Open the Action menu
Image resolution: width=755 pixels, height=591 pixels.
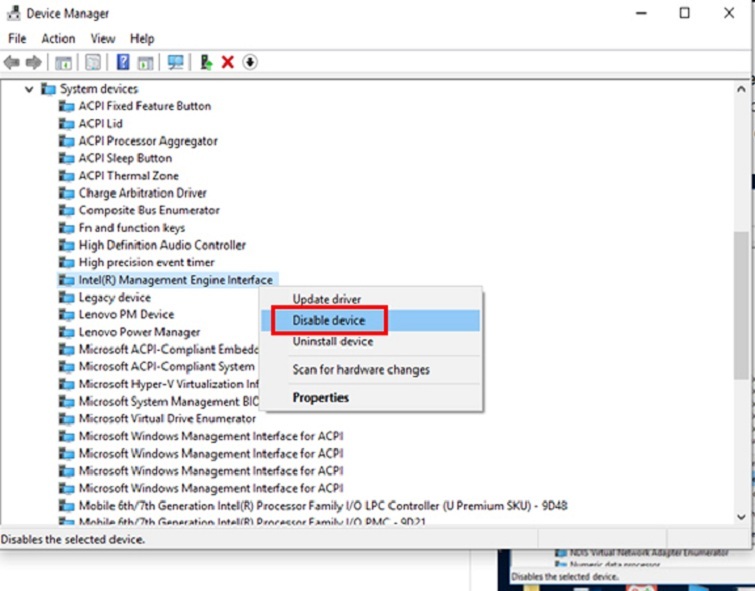click(58, 38)
